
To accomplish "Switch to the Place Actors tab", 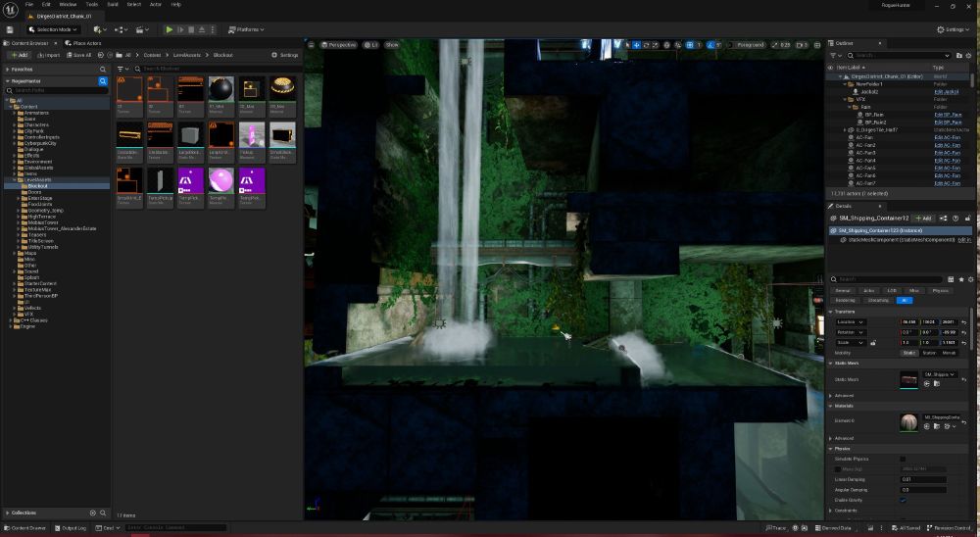I will tap(83, 43).
